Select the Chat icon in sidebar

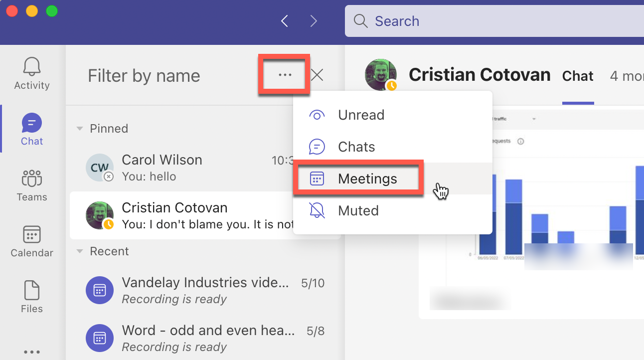(31, 129)
